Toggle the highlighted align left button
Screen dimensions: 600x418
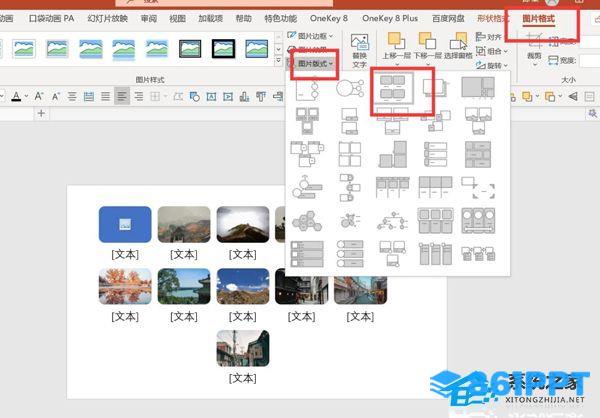122,96
